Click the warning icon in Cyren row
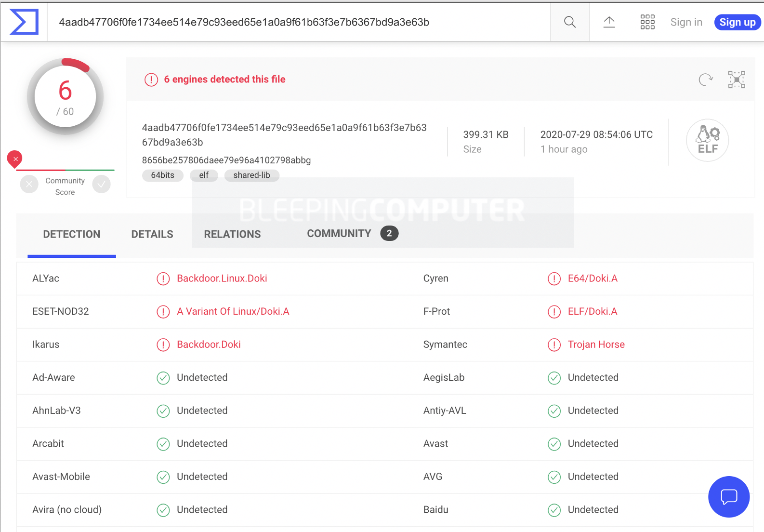This screenshot has width=764, height=532. (x=554, y=279)
